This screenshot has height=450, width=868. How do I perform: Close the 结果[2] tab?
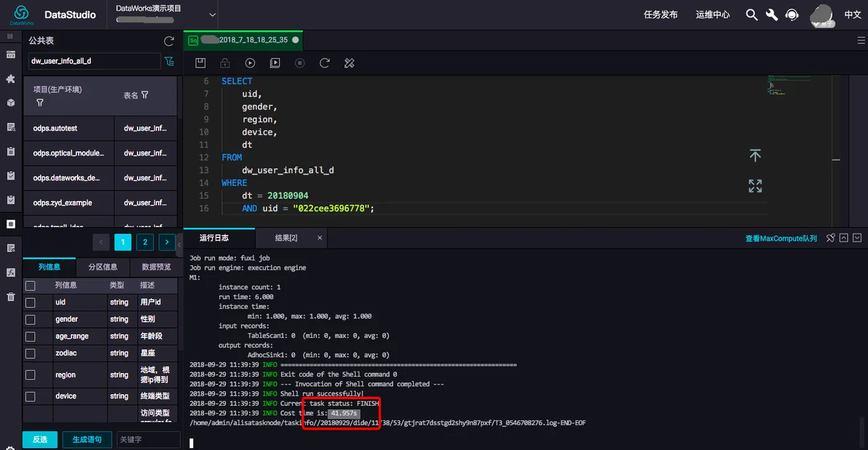(320, 238)
